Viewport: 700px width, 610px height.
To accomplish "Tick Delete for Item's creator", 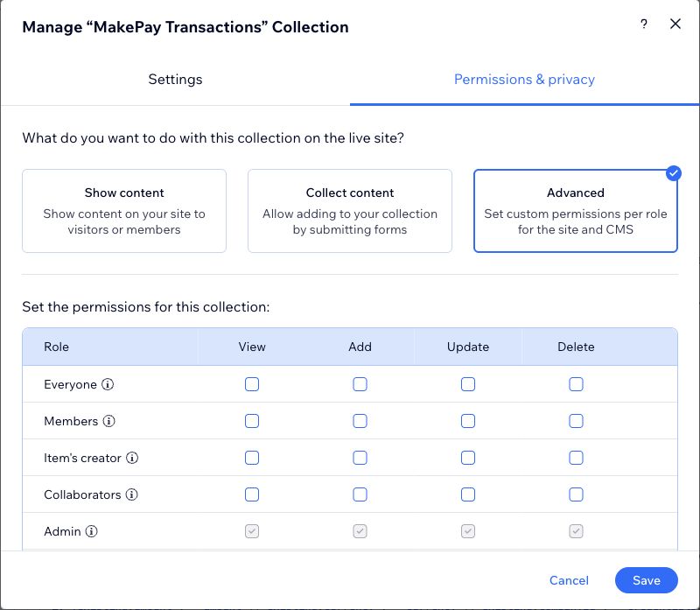I will pos(576,457).
